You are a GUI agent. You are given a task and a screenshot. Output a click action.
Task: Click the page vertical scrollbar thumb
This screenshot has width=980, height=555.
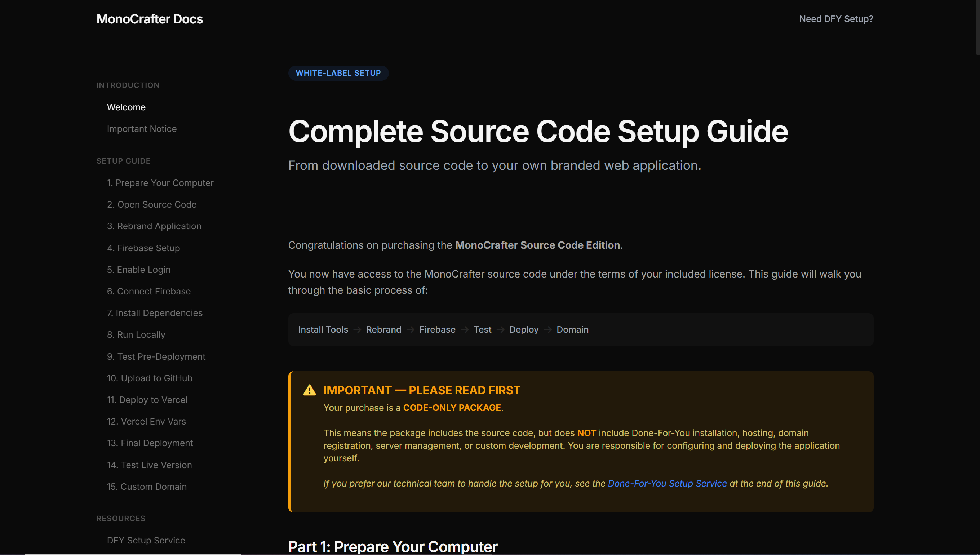tap(978, 27)
